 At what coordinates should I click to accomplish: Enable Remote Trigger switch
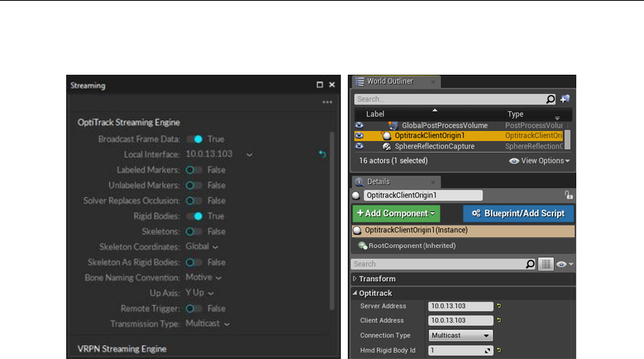[194, 308]
